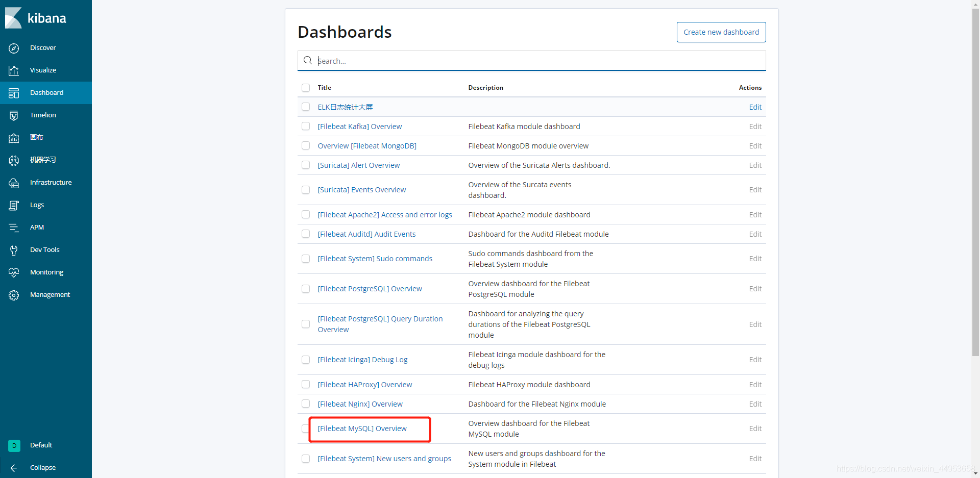Screen dimensions: 980x478
Task: Open [Filebeat PostgreSQL] Query Duration Overview
Action: [380, 324]
